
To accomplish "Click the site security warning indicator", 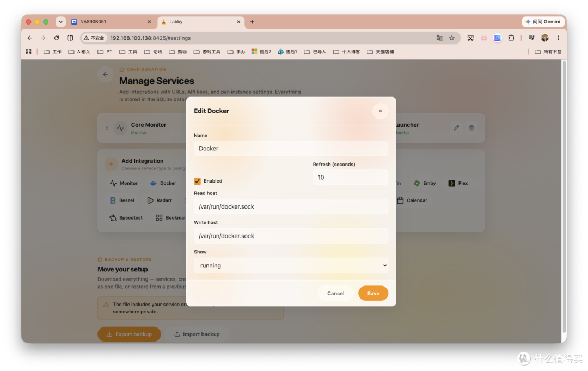I will [x=94, y=38].
